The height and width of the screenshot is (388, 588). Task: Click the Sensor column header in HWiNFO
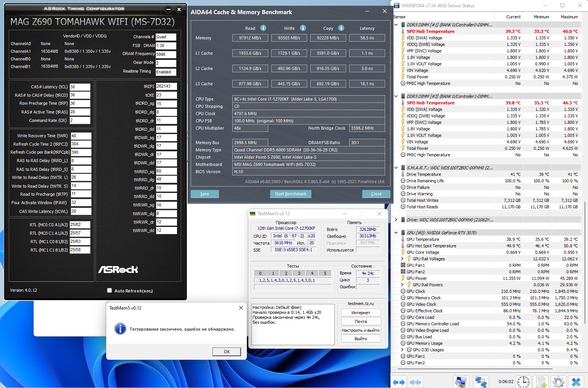tap(443, 17)
